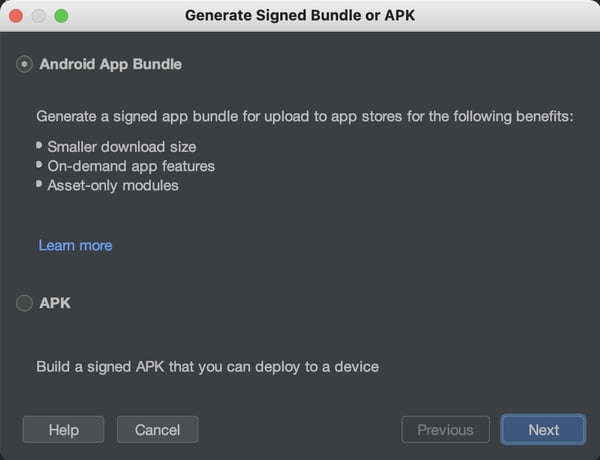
Task: Click bullet icon beside Asset-only modules
Action: [39, 184]
